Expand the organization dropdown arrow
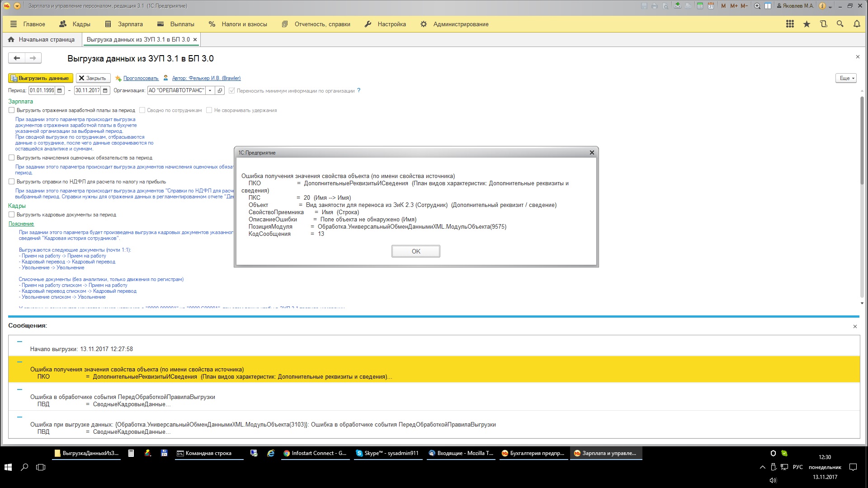Image resolution: width=868 pixels, height=488 pixels. (x=210, y=90)
